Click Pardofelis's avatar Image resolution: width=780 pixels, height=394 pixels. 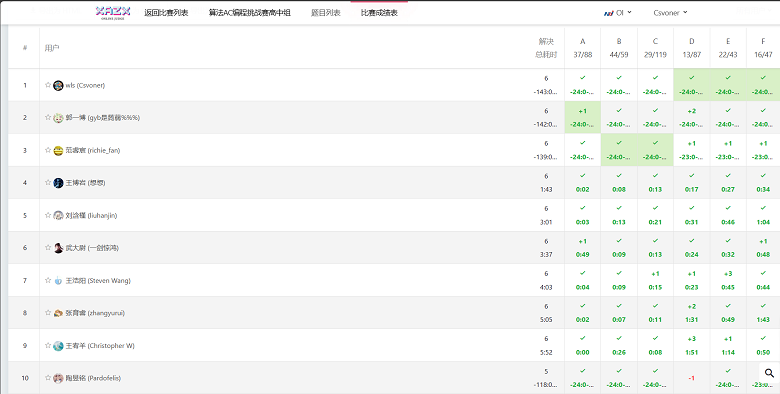tap(58, 378)
